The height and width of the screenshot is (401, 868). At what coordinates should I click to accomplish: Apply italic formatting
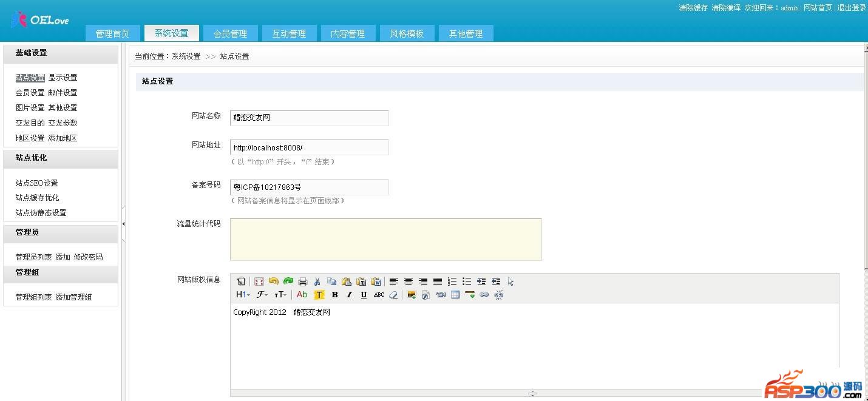click(x=349, y=295)
